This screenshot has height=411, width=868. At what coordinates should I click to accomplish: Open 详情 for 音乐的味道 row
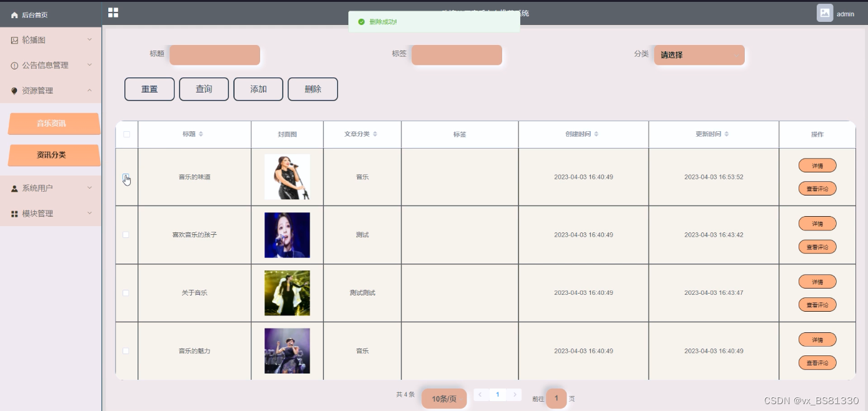click(817, 166)
